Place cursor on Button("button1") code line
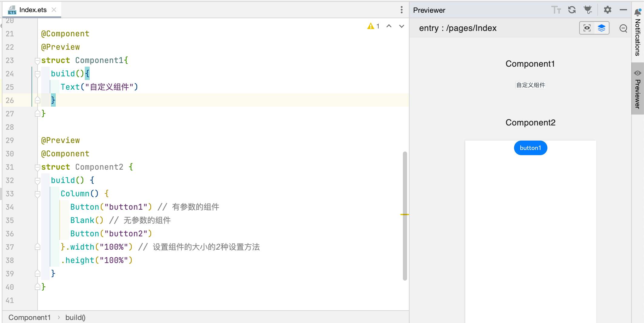The width and height of the screenshot is (644, 323). pyautogui.click(x=111, y=207)
